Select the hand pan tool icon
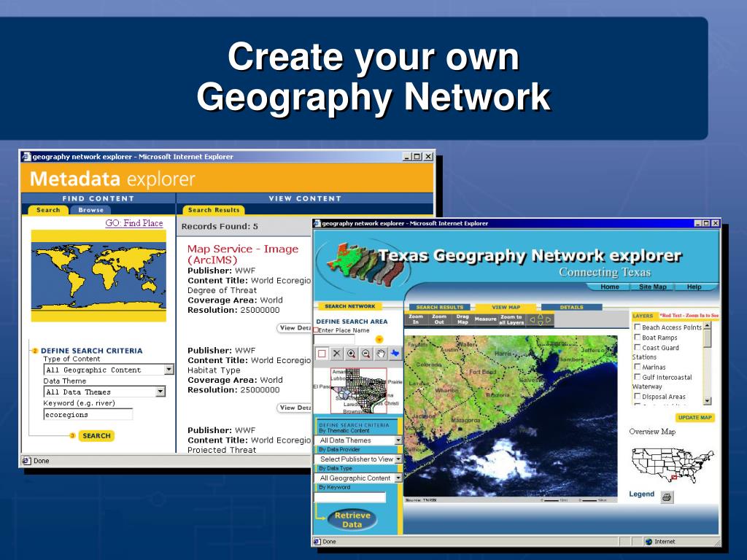 380,354
